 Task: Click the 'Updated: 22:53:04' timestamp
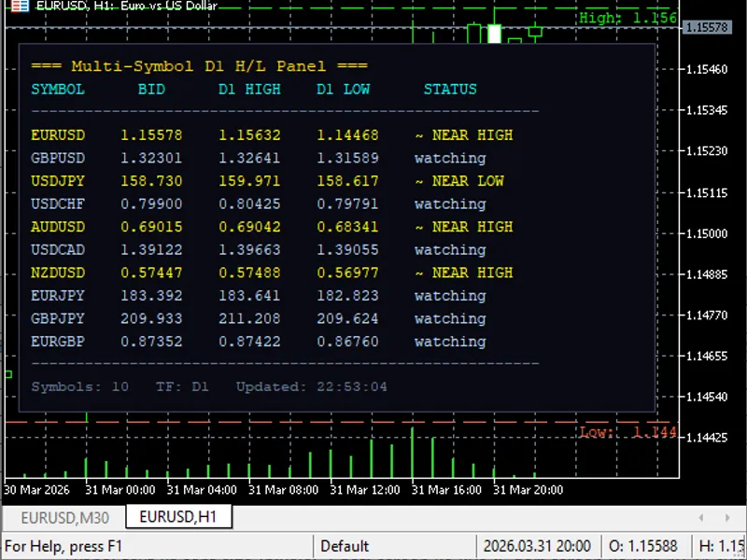(x=312, y=386)
